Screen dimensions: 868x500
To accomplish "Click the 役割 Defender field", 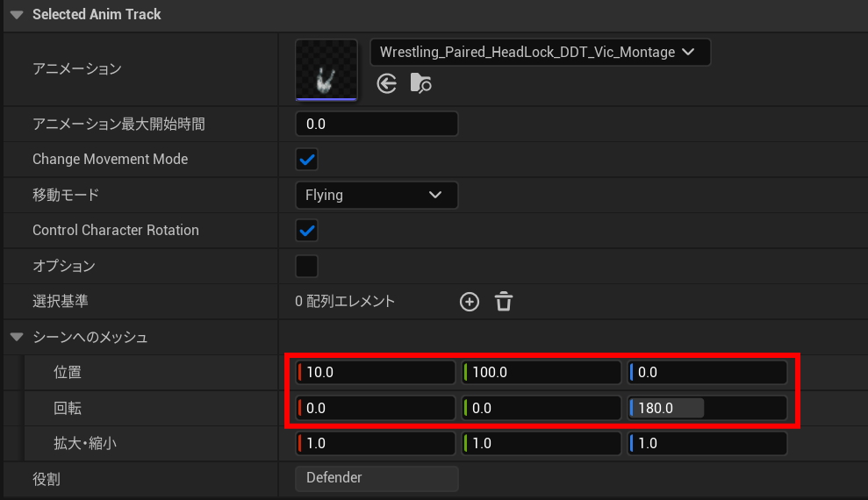I will click(x=377, y=478).
